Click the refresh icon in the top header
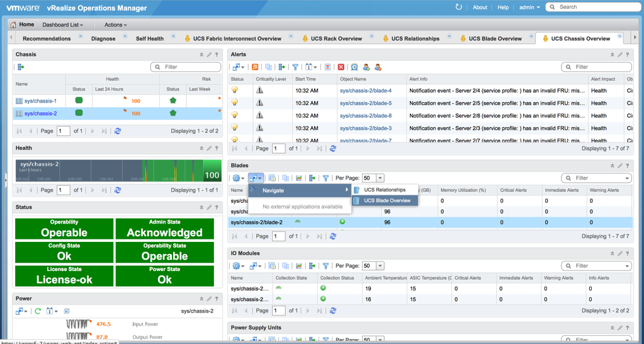The image size is (644, 344). (x=459, y=7)
